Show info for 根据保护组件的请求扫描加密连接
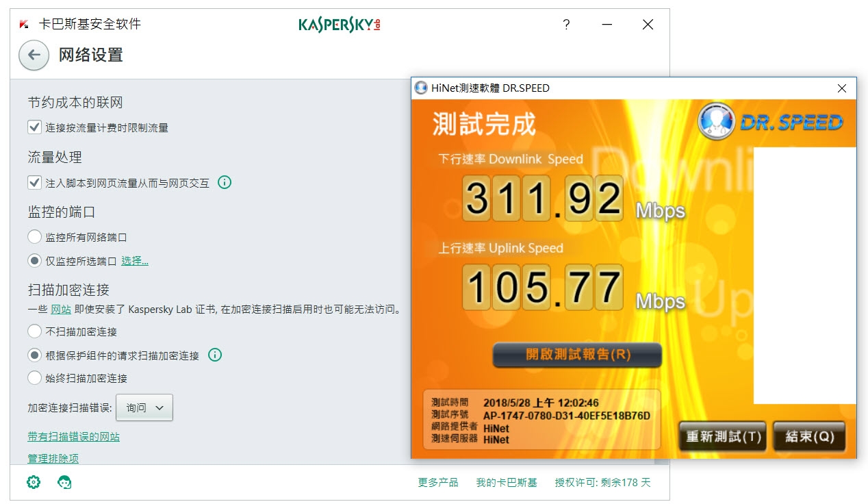 [x=215, y=355]
